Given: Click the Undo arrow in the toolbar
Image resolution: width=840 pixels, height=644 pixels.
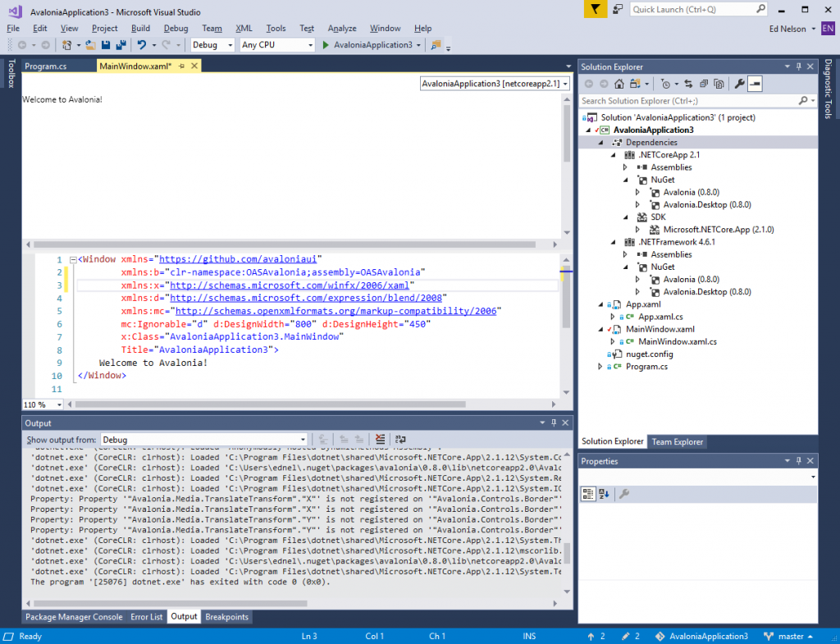Looking at the screenshot, I should 142,45.
